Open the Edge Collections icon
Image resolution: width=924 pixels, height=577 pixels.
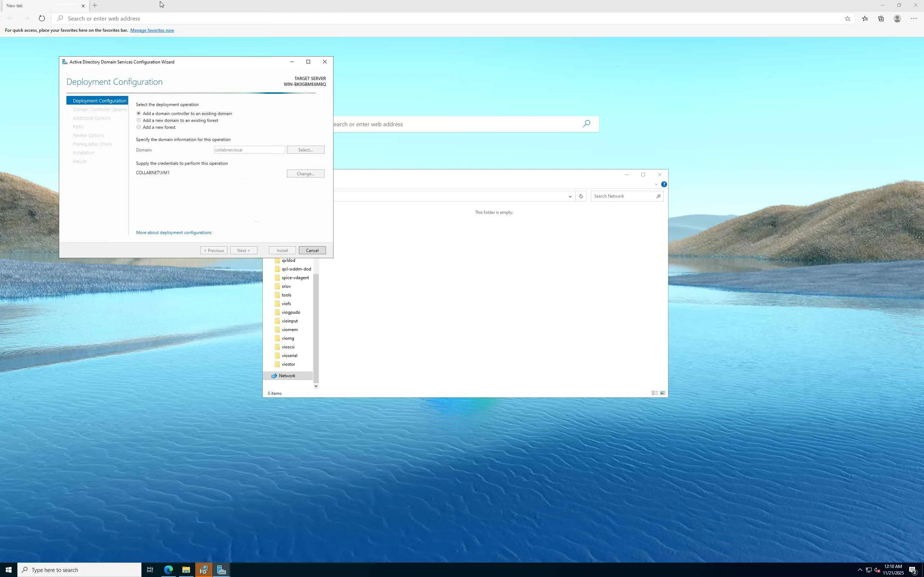click(x=881, y=18)
